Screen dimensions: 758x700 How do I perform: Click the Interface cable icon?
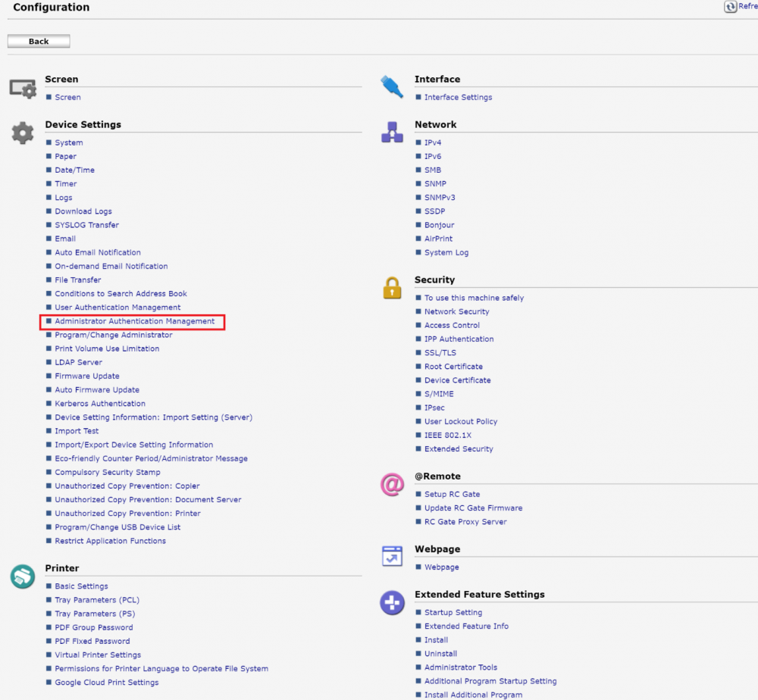pos(392,87)
